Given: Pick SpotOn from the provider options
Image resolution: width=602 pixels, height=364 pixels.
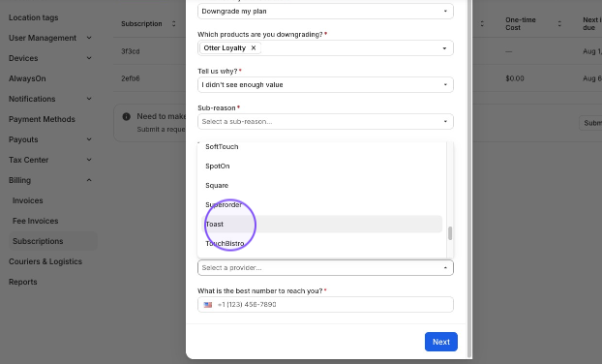Looking at the screenshot, I should coord(321,167).
